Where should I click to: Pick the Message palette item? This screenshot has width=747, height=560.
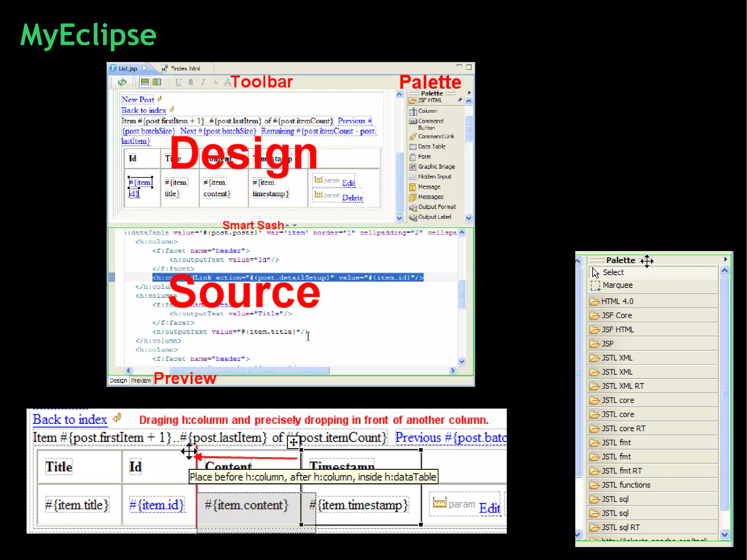pyautogui.click(x=425, y=187)
